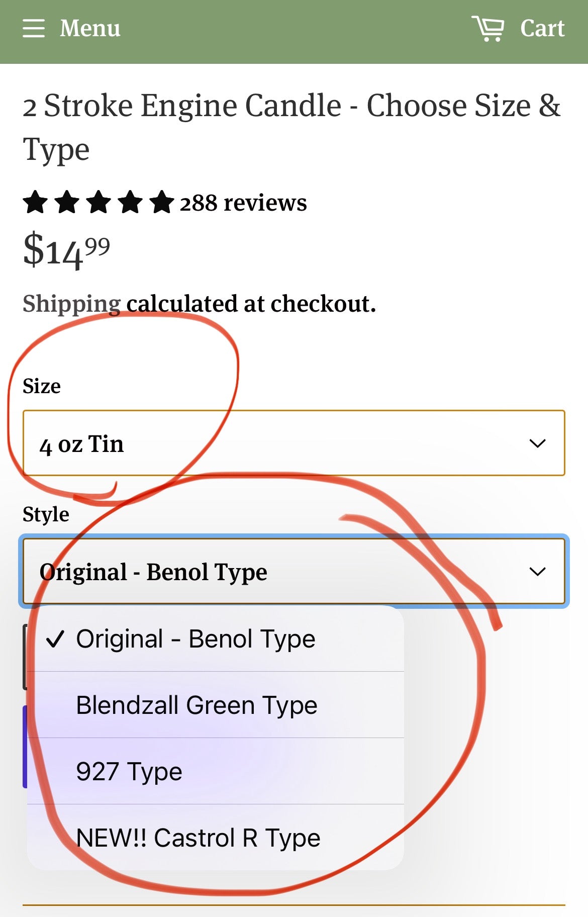Screen dimensions: 588x917
Task: Choose Blendzall Green Type from the list
Action: click(197, 705)
